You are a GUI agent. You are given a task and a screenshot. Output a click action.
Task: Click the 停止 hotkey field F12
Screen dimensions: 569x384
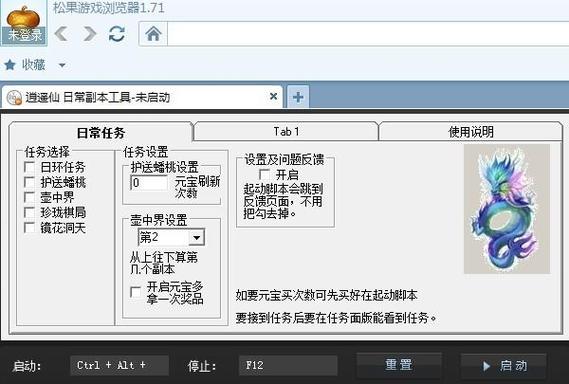(288, 365)
